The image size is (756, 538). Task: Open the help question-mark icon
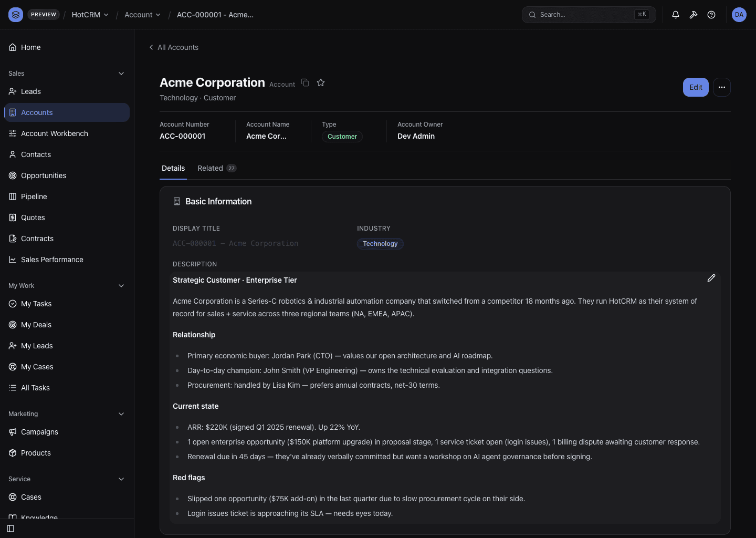[x=711, y=15]
